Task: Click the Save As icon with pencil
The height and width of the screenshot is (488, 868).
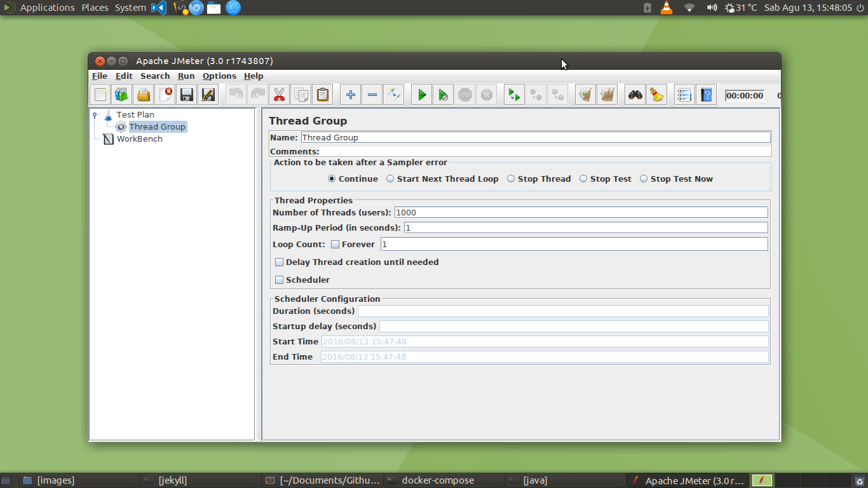Action: coord(208,95)
